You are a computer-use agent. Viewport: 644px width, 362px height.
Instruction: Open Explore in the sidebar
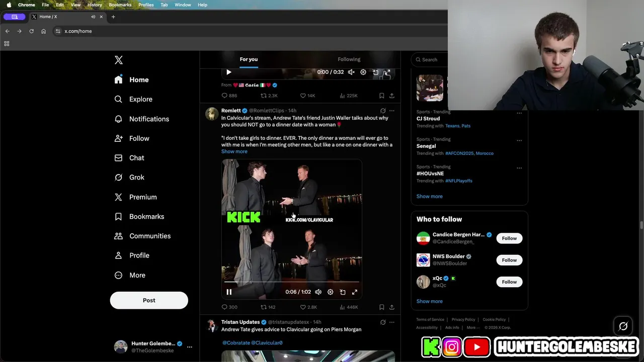pyautogui.click(x=133, y=99)
